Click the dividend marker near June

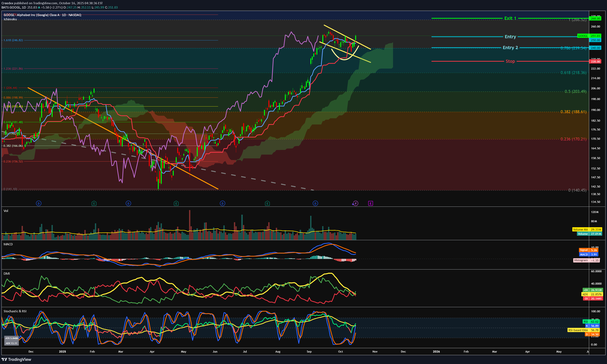[222, 203]
